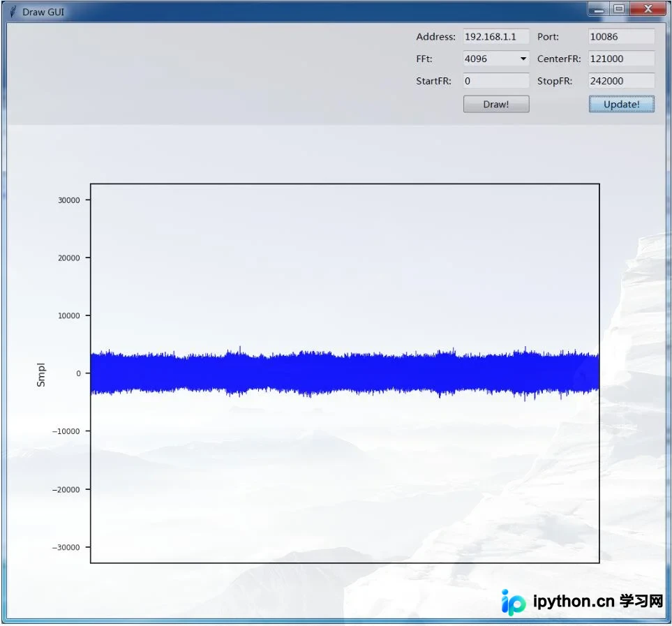The width and height of the screenshot is (672, 626).
Task: Click the "StopFR:" label
Action: pyautogui.click(x=555, y=82)
